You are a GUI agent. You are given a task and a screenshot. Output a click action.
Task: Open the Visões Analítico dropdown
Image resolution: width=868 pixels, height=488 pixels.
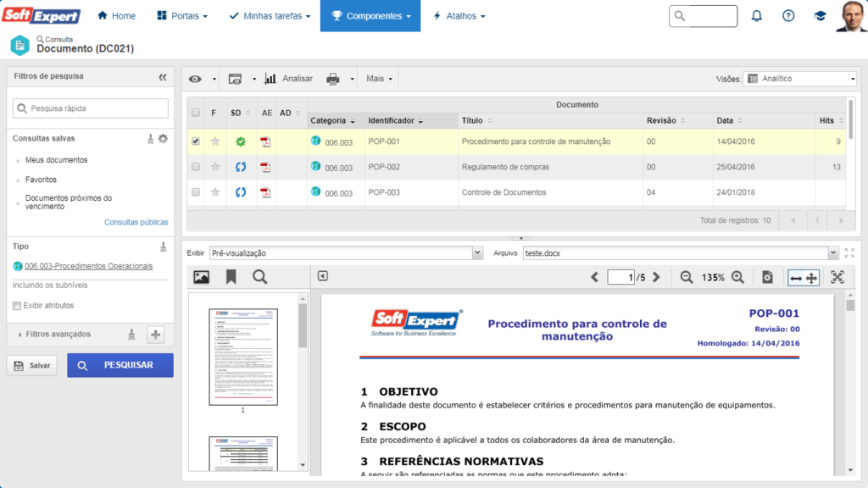799,79
